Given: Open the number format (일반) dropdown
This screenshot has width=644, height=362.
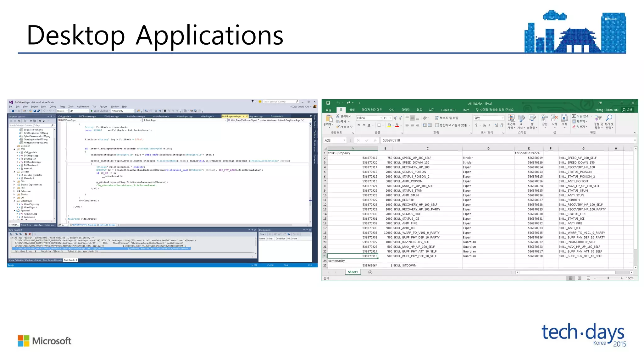Looking at the screenshot, I should pos(502,118).
